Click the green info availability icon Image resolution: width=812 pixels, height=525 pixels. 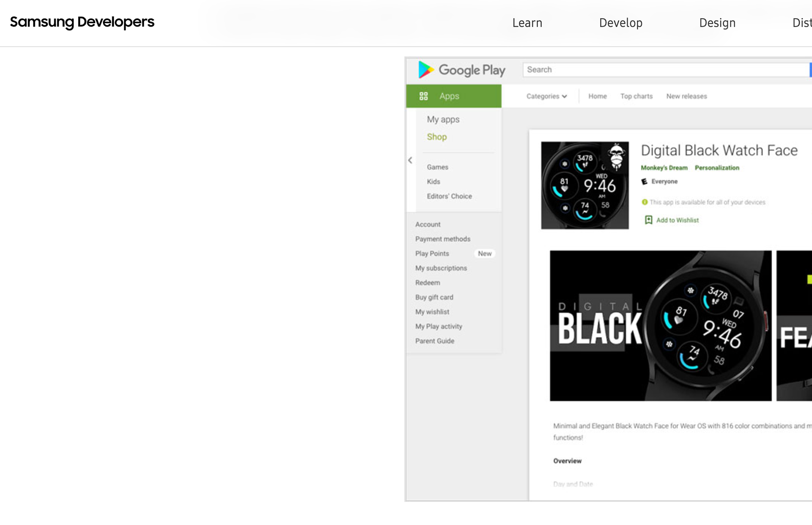[x=645, y=202]
